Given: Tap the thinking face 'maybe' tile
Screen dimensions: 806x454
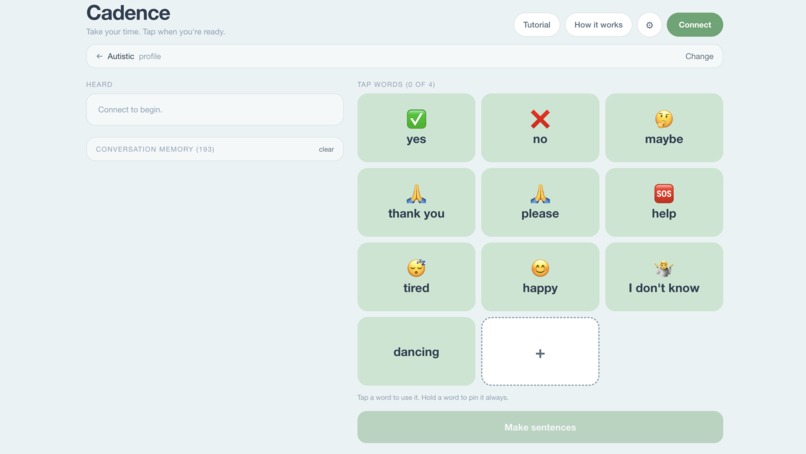Looking at the screenshot, I should [664, 128].
